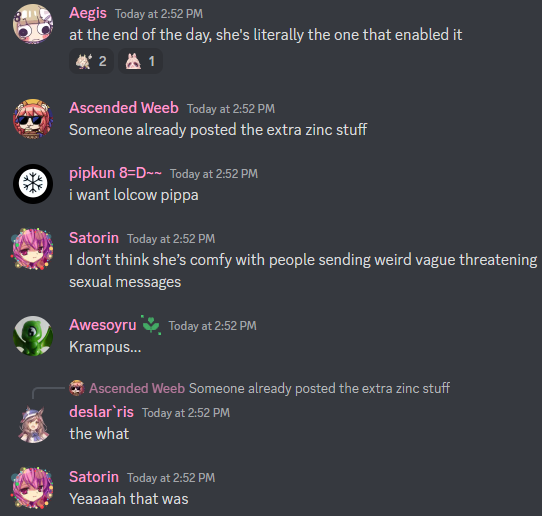This screenshot has width=542, height=516.
Task: Click the pipkun 8=D~~ username
Action: point(115,173)
